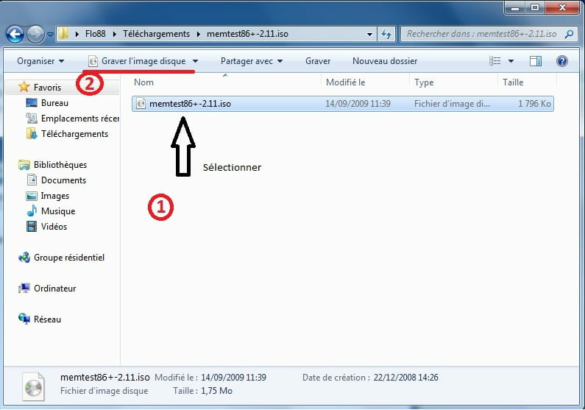Open Réseau in the sidebar
The image size is (585, 410).
point(47,320)
